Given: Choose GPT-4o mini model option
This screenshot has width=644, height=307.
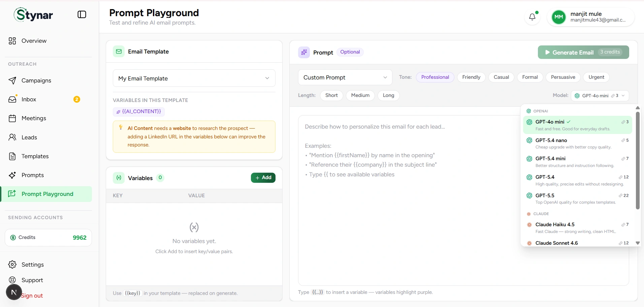Looking at the screenshot, I should (577, 125).
